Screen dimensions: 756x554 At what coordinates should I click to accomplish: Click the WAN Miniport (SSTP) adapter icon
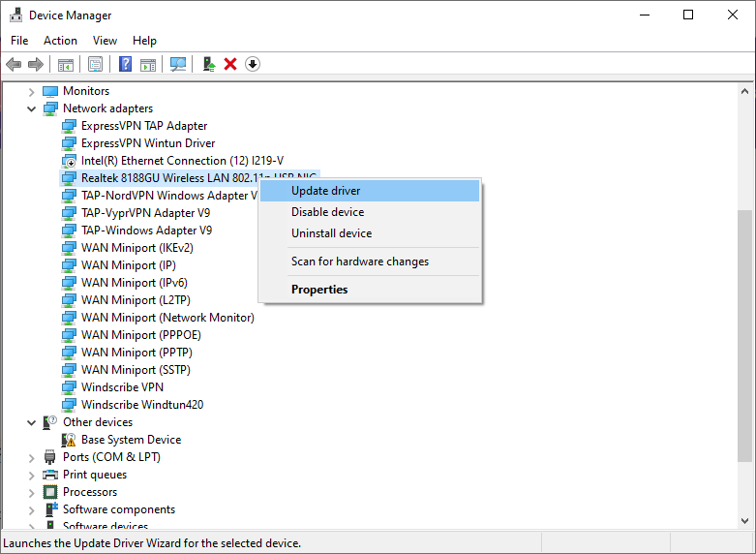tap(69, 370)
